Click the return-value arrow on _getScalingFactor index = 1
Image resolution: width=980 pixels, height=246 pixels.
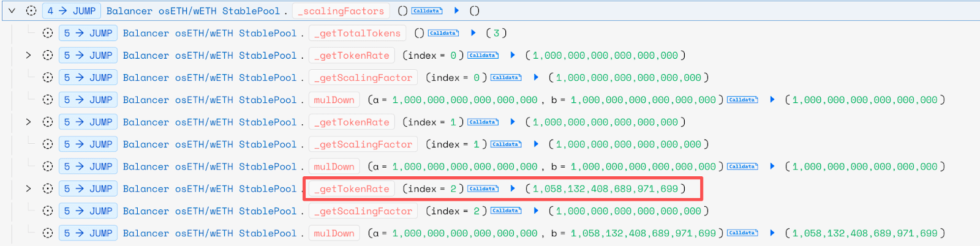point(537,144)
